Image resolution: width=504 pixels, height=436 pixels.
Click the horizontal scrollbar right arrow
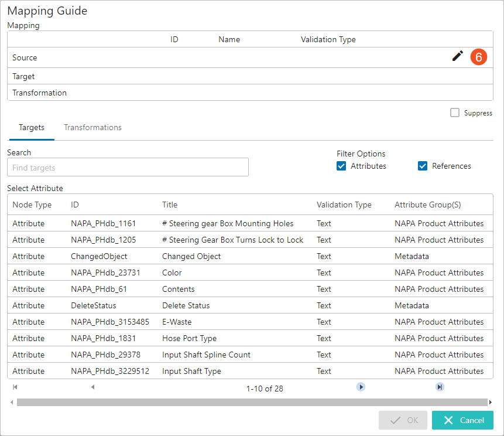click(491, 402)
